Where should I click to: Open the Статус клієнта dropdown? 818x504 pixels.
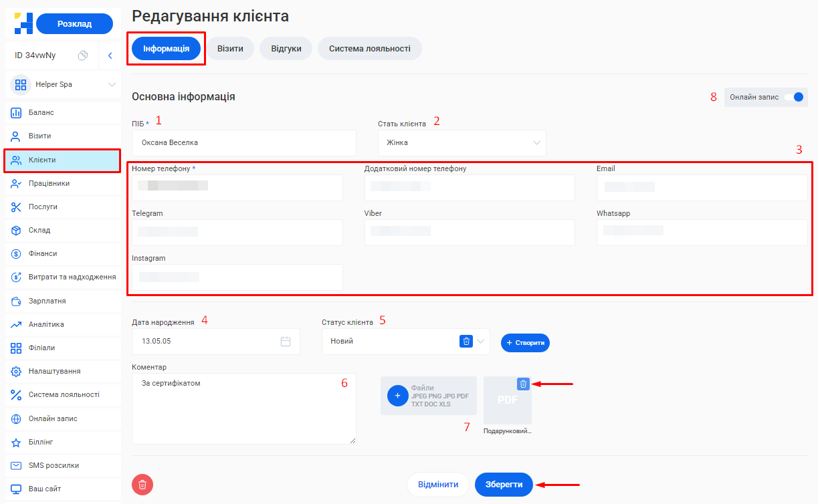pos(482,342)
